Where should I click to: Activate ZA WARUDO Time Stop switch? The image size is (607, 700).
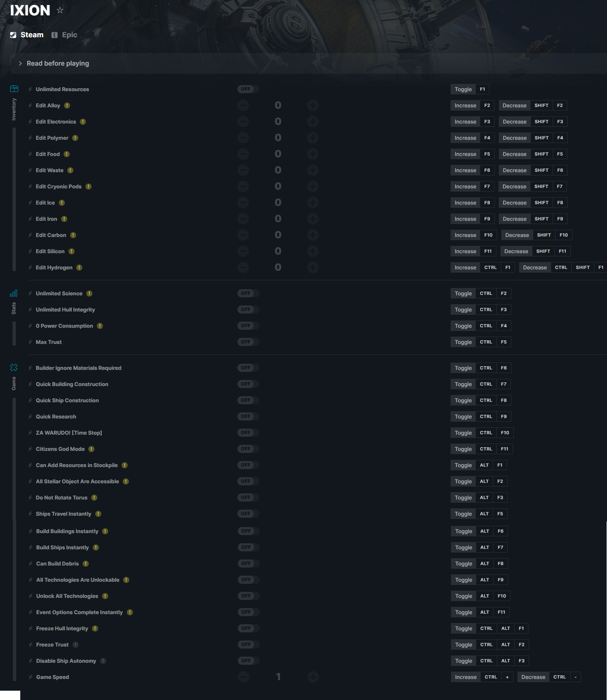point(248,433)
